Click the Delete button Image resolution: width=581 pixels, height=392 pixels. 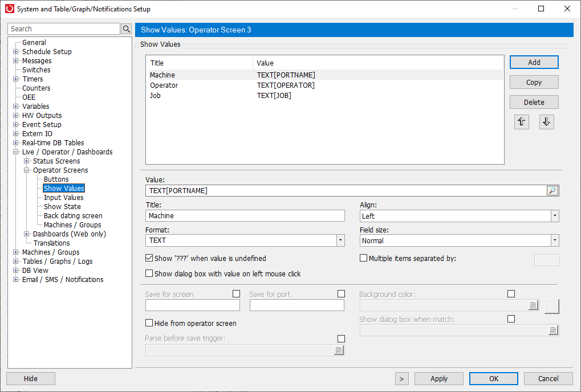point(534,102)
